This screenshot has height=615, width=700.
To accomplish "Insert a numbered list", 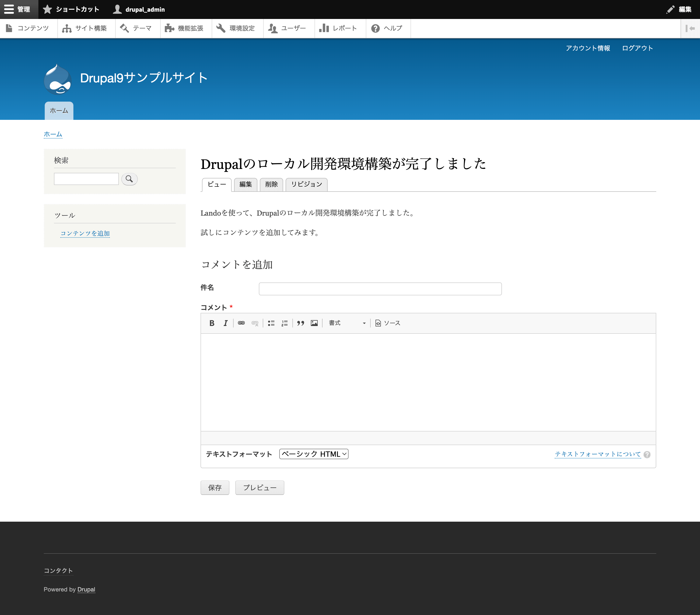I will coord(285,323).
